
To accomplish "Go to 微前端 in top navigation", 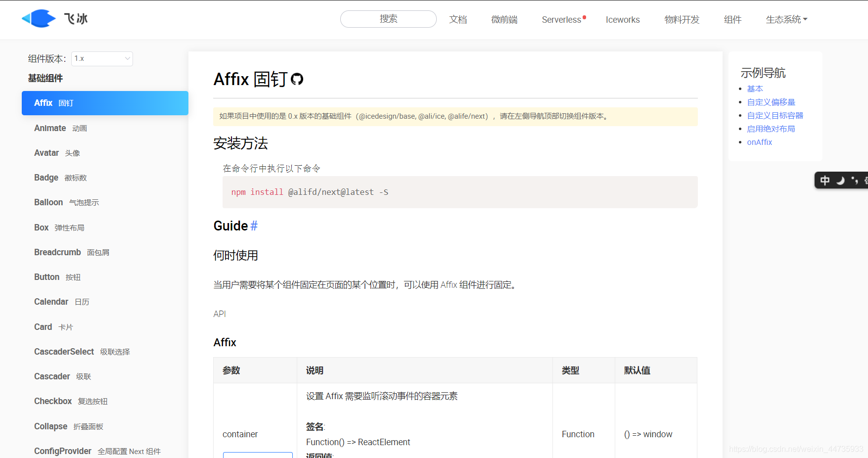I will (x=504, y=20).
